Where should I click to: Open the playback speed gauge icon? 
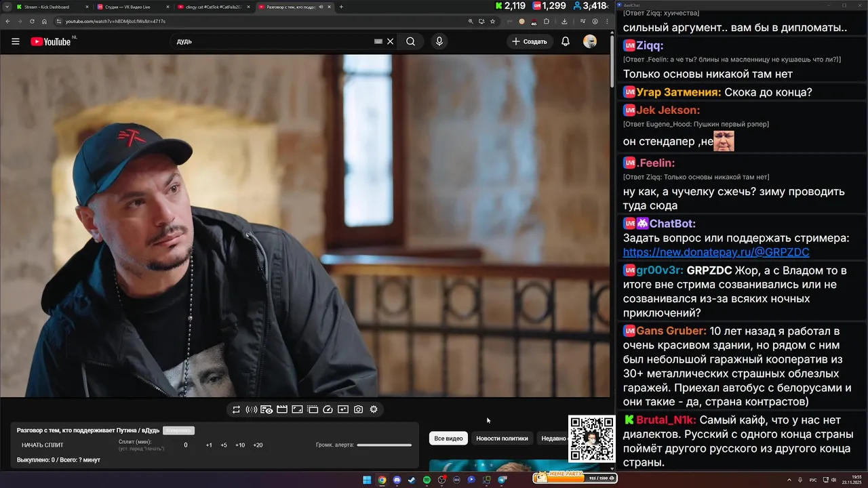(x=328, y=409)
